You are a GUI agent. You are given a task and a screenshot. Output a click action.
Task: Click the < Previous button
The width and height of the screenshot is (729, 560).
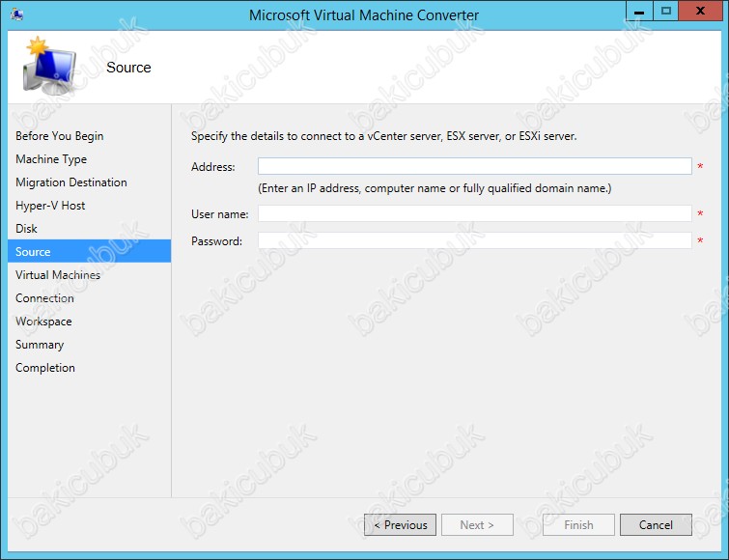401,524
